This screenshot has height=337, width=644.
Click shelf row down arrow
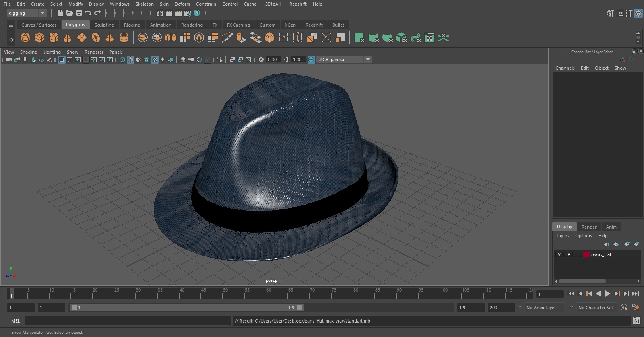coord(638,42)
